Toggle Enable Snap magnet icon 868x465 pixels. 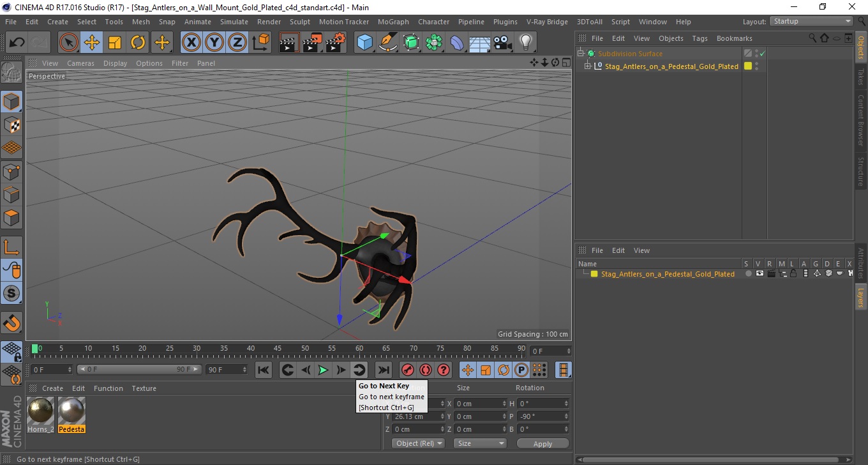(11, 323)
